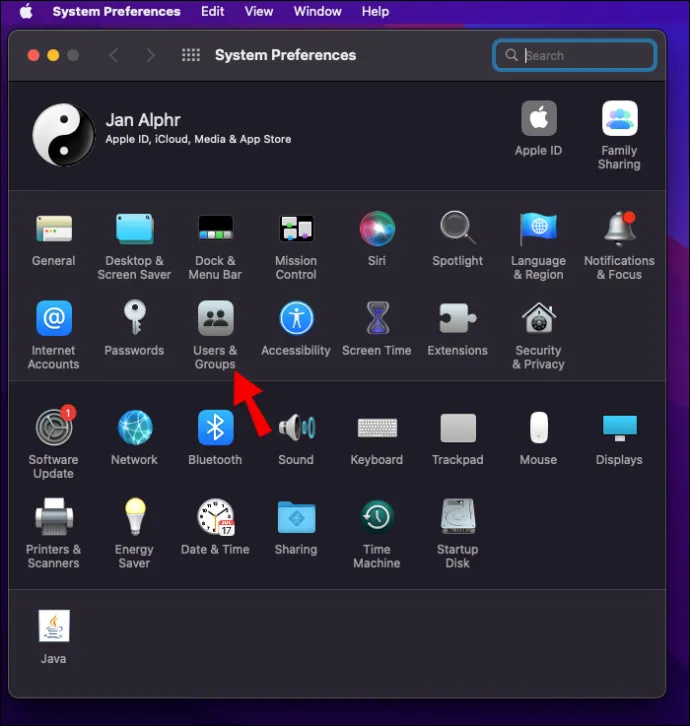Open Screen Time settings
This screenshot has width=690, height=726.
click(x=377, y=318)
